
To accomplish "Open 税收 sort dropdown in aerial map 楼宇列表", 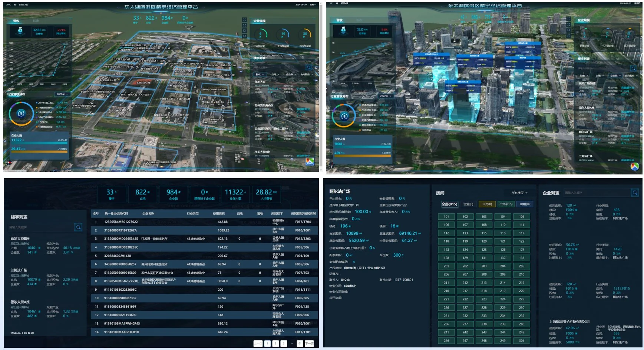I will click(x=260, y=74).
